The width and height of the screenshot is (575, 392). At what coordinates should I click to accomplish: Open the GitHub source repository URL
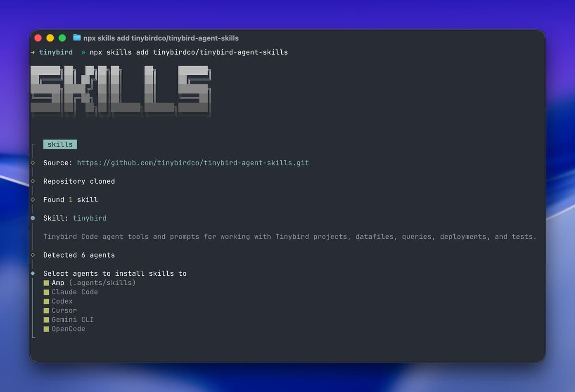[193, 163]
